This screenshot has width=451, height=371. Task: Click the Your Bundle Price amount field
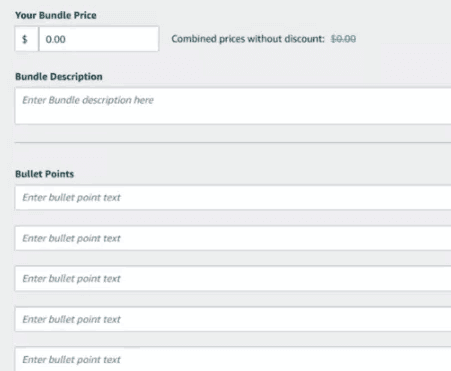99,39
